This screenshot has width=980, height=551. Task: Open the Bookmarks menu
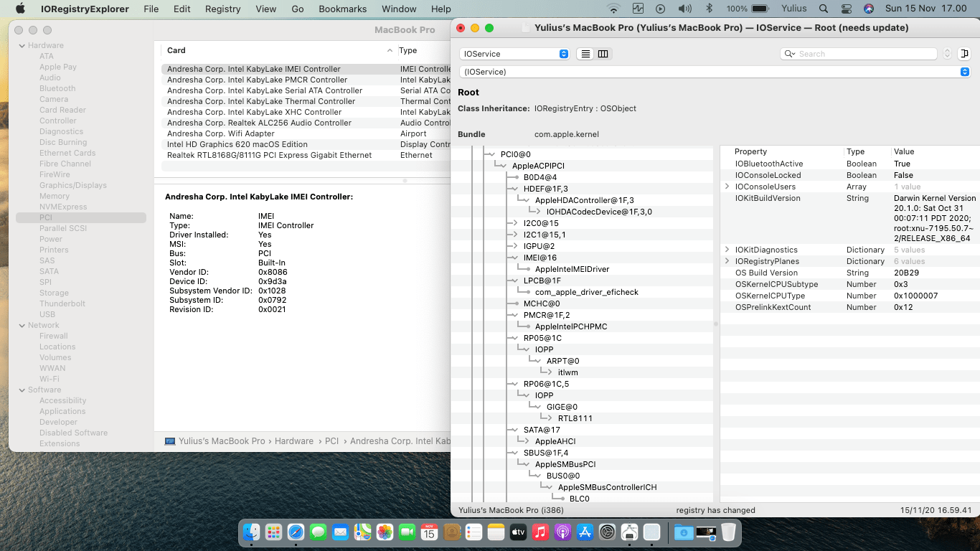click(x=342, y=9)
